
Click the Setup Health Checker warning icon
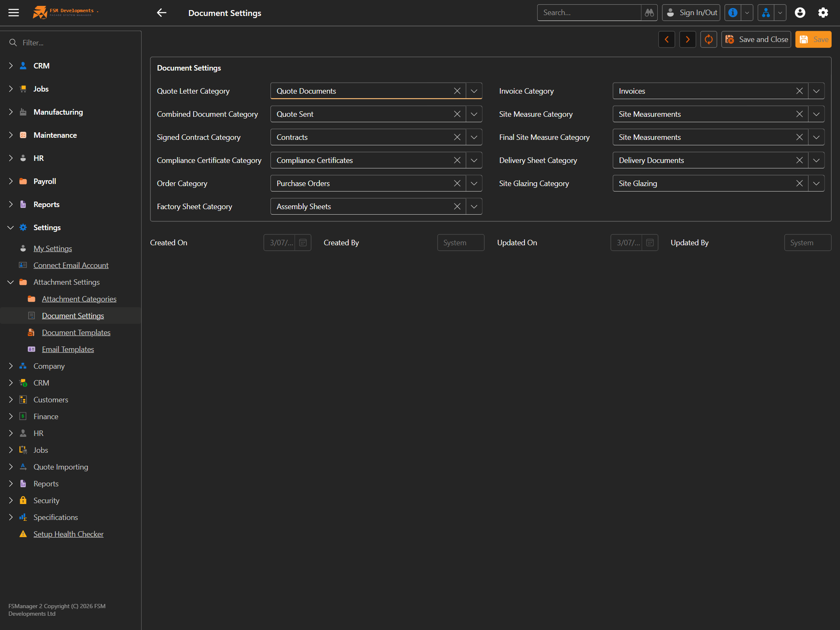[x=23, y=534]
